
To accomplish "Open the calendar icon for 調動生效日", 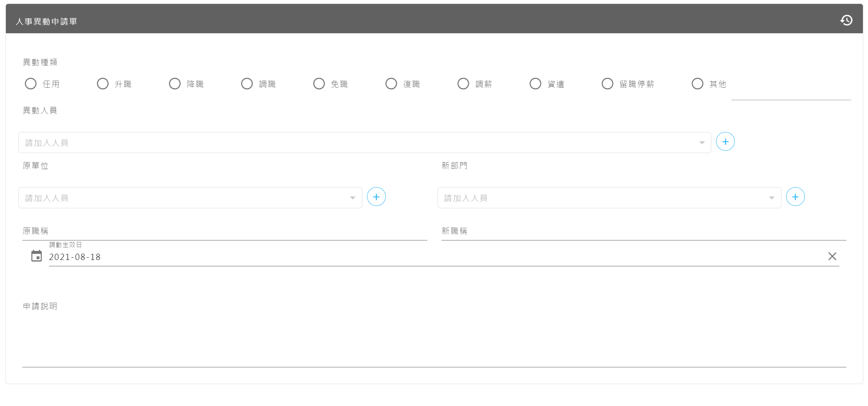I will [x=36, y=256].
